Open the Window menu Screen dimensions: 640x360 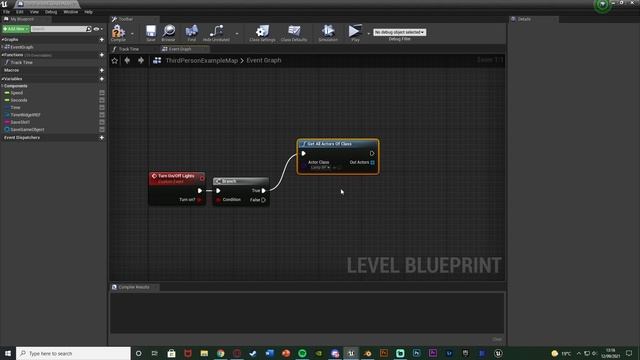[71, 12]
